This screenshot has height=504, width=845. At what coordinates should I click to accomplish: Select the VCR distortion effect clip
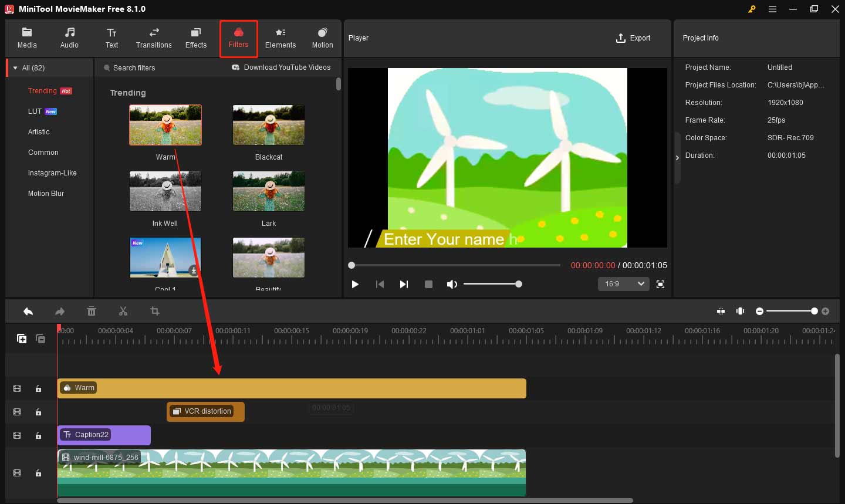coord(205,412)
